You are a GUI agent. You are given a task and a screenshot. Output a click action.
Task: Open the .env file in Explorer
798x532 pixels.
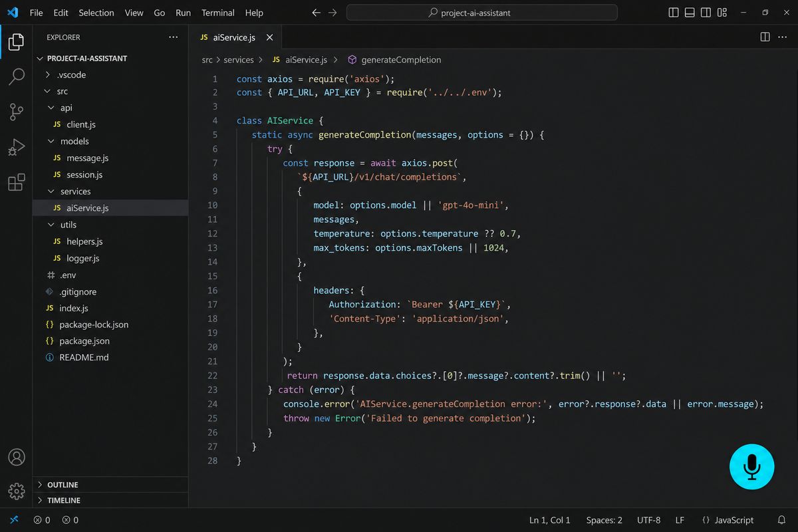pyautogui.click(x=110, y=275)
